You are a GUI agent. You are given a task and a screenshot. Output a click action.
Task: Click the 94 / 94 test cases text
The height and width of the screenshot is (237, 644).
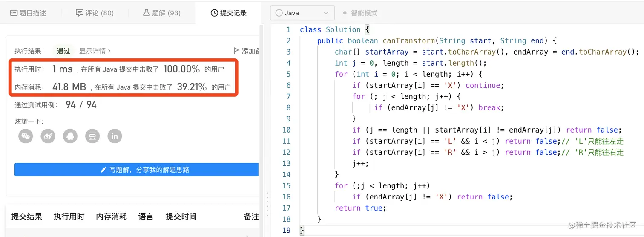81,105
